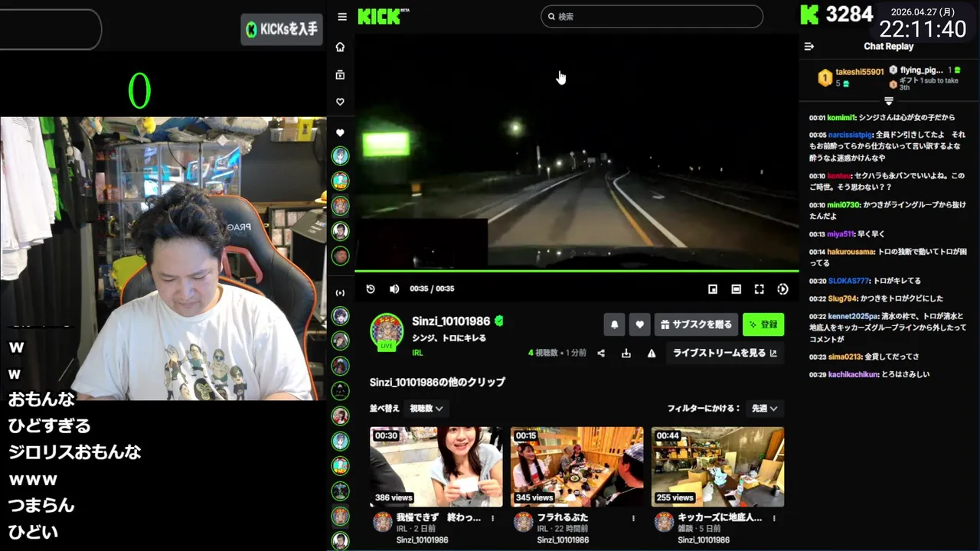Open the Following heart icon in sidebar

340,102
